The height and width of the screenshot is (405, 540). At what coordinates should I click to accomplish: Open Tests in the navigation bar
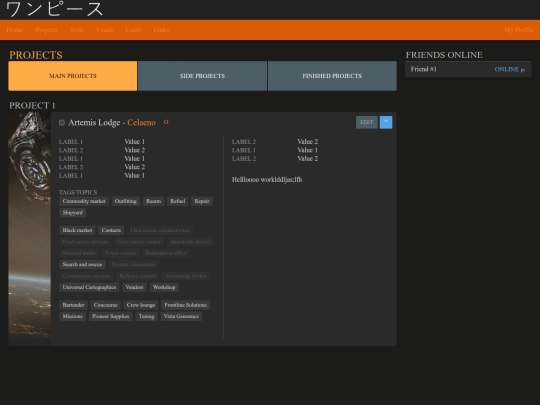(77, 30)
